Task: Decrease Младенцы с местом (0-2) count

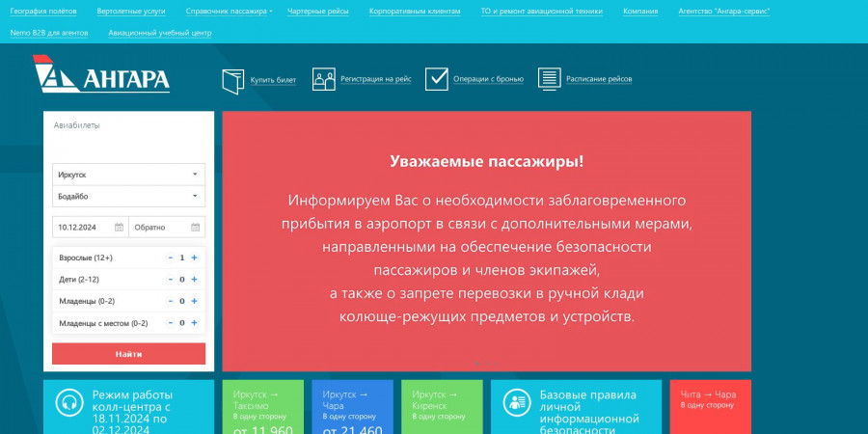Action: tap(171, 323)
